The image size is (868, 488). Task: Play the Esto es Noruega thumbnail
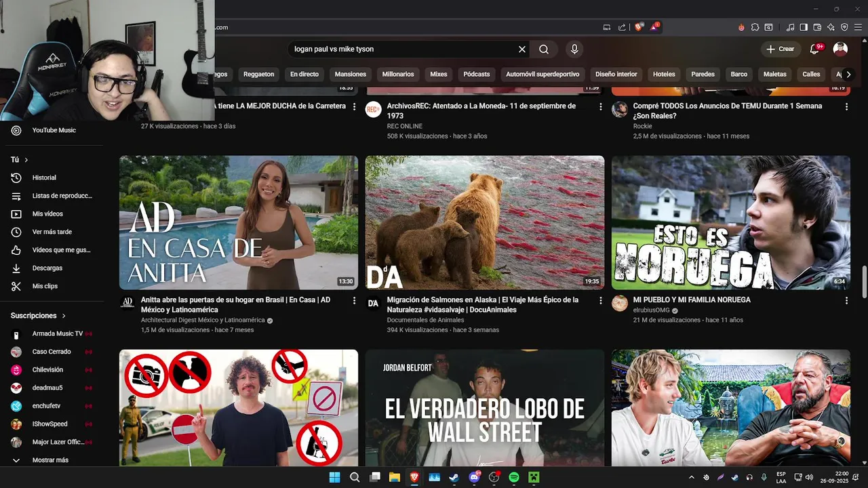[731, 223]
